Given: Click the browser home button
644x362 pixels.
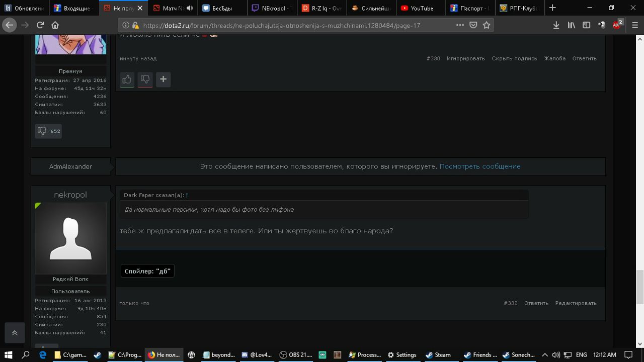Looking at the screenshot, I should tap(55, 25).
